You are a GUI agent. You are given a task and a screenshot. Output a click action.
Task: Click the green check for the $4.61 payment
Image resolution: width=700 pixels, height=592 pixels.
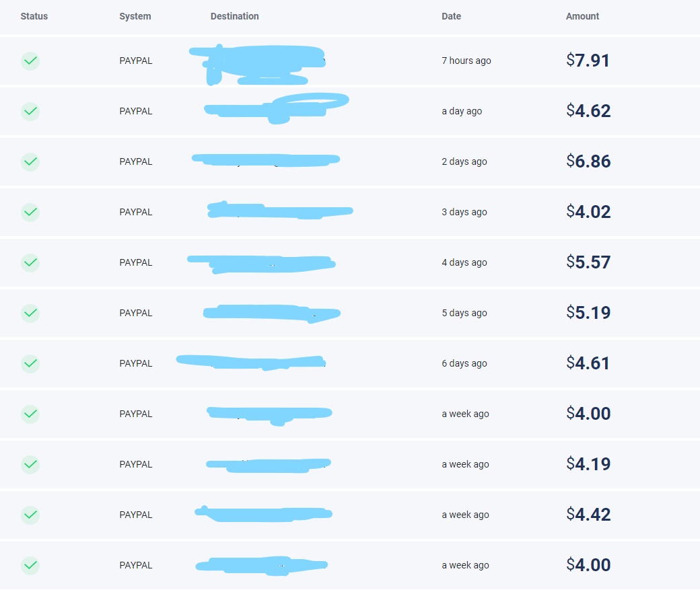pos(30,364)
